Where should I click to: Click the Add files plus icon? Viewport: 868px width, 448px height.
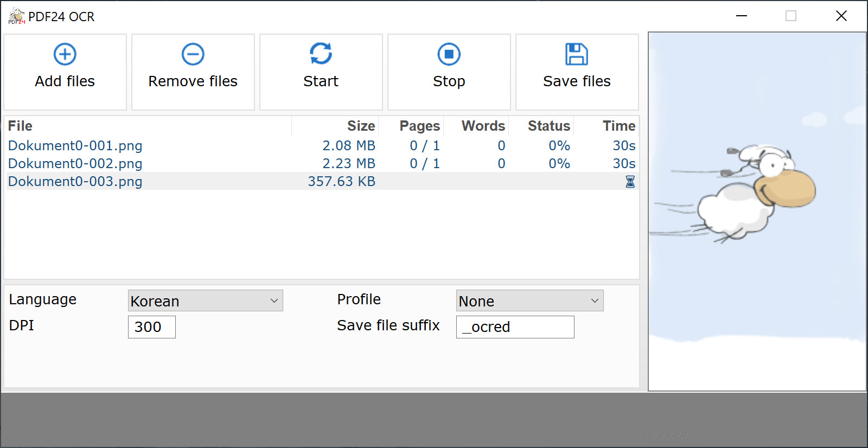click(65, 54)
